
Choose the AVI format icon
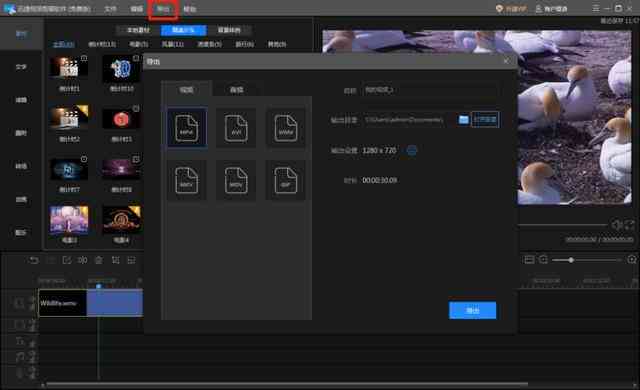236,128
